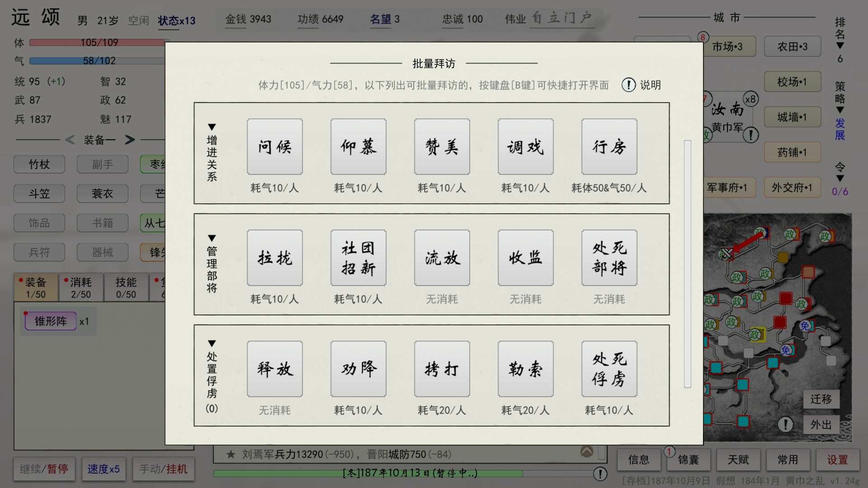Go to next equipment set arrow

pyautogui.click(x=130, y=140)
